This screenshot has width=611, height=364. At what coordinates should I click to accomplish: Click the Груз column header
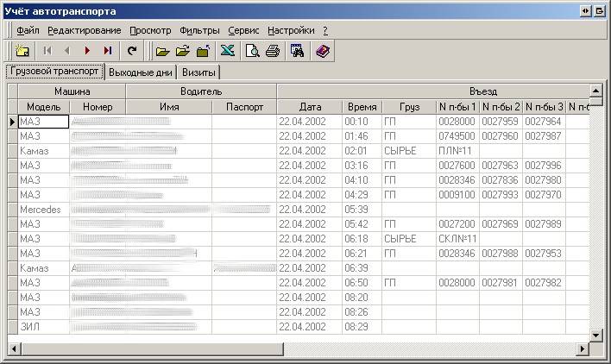[x=409, y=107]
